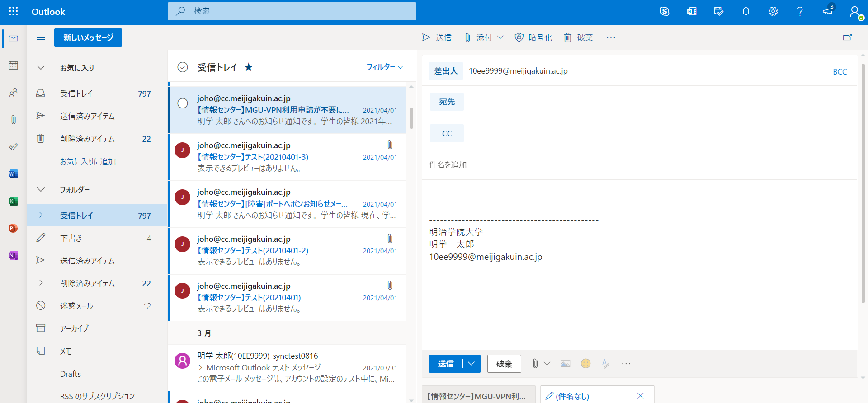This screenshot has width=868, height=403.
Task: Open the notifications bell
Action: (746, 11)
